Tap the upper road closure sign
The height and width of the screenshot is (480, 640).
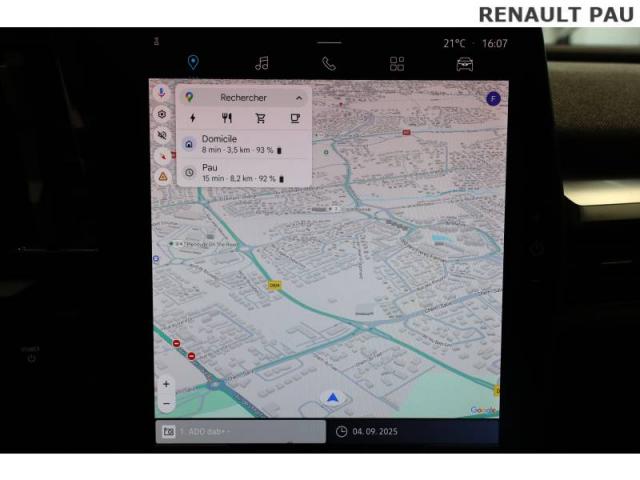click(x=176, y=344)
